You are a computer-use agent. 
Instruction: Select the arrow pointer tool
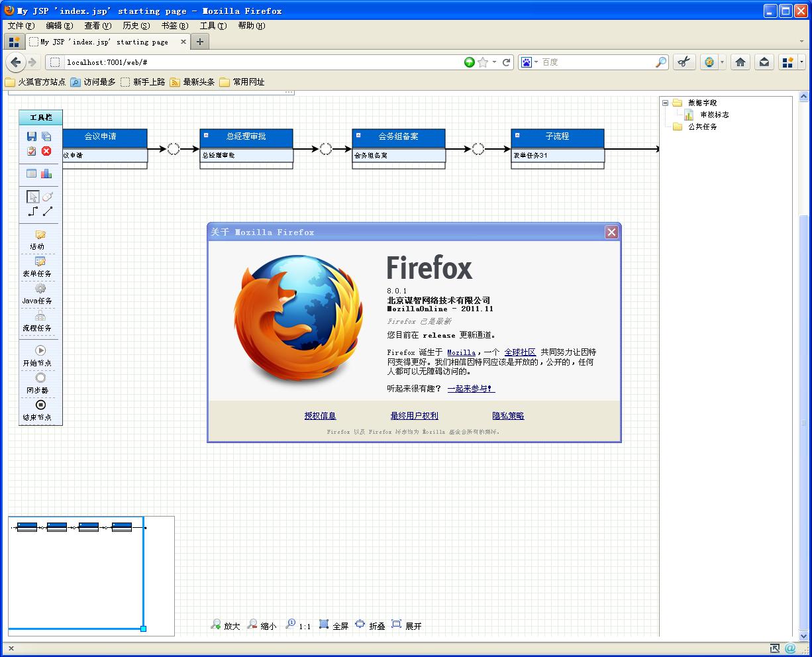32,197
